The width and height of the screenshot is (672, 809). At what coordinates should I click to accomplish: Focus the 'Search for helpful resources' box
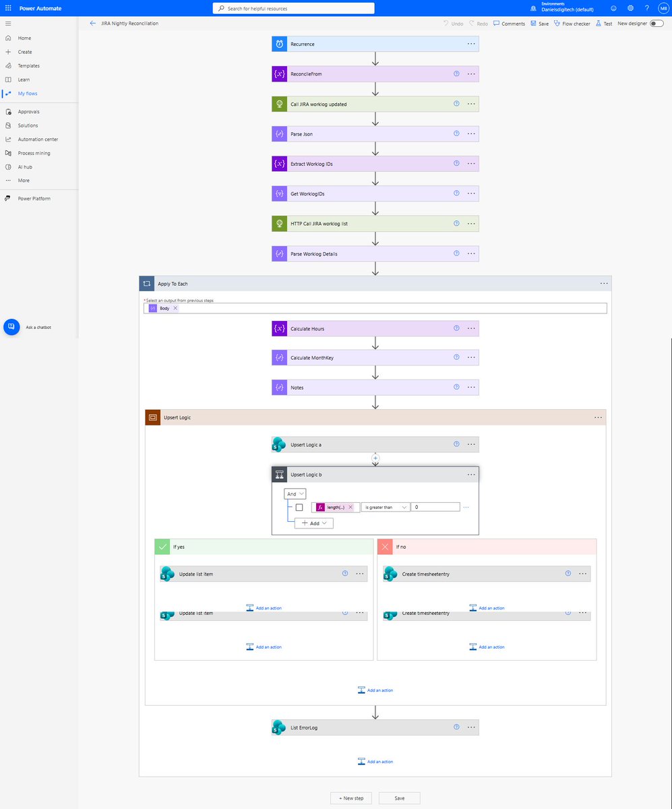click(x=294, y=8)
